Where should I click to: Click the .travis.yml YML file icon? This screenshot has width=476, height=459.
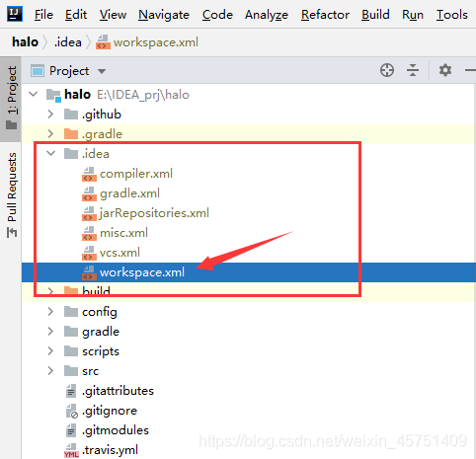coord(71,450)
